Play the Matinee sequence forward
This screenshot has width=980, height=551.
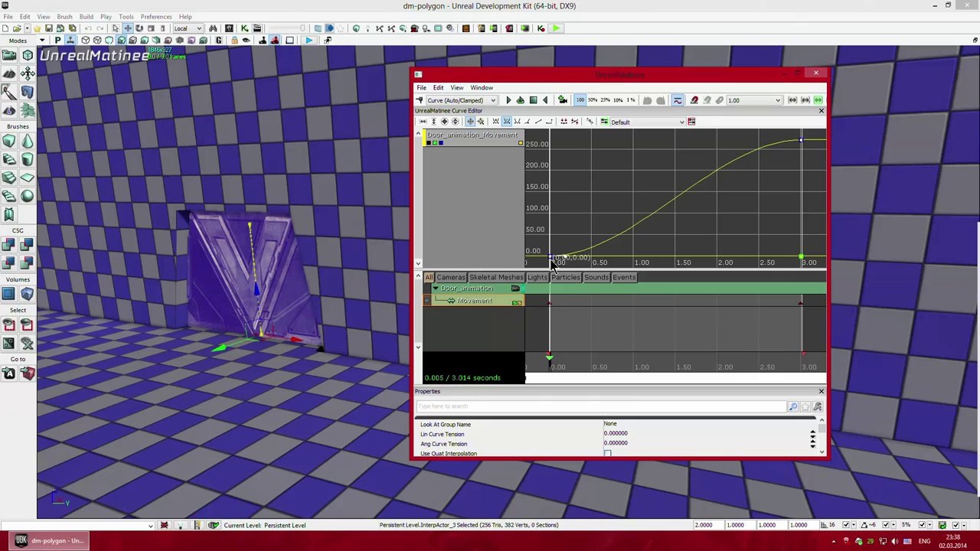(x=508, y=100)
